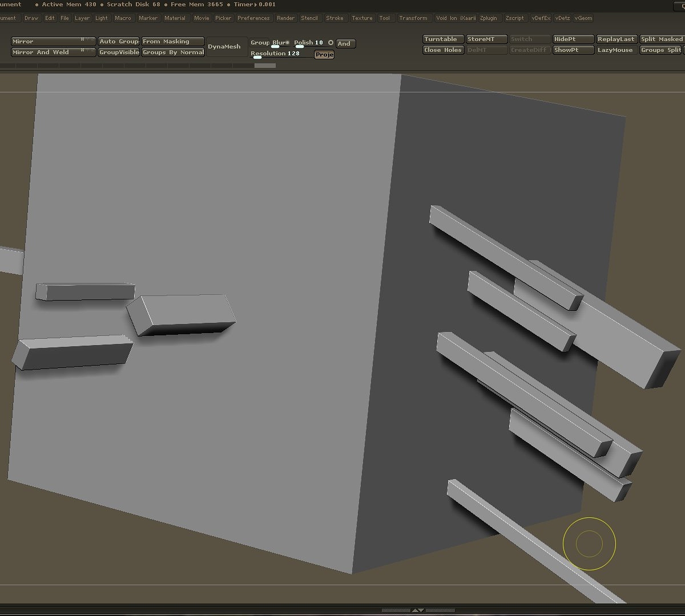Click the ReplayLast button

(616, 39)
